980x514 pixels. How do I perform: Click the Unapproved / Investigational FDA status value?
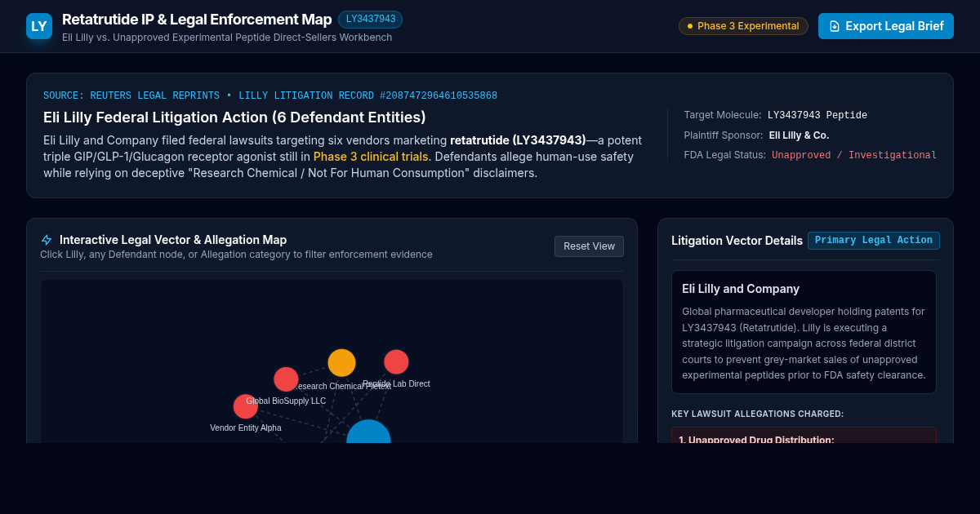coord(854,155)
